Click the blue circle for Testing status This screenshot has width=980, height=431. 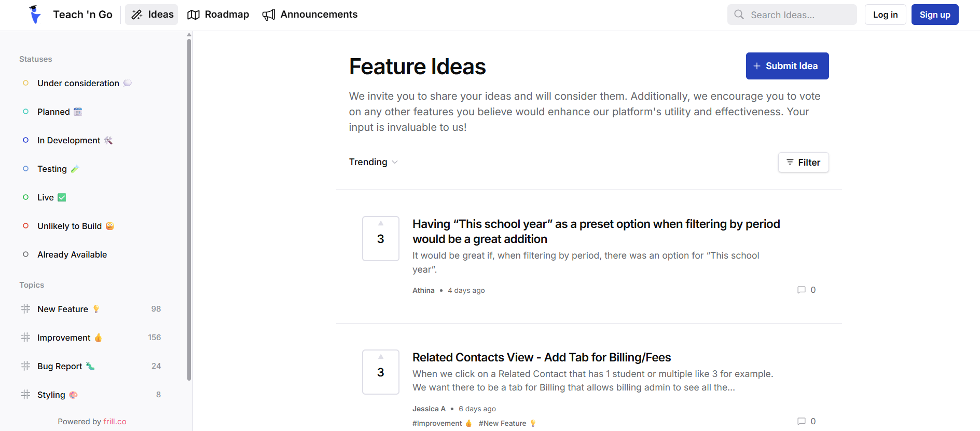coord(25,169)
